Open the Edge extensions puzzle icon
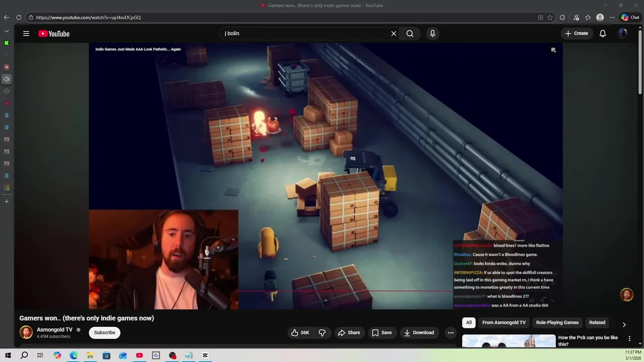The image size is (644, 362). (562, 17)
